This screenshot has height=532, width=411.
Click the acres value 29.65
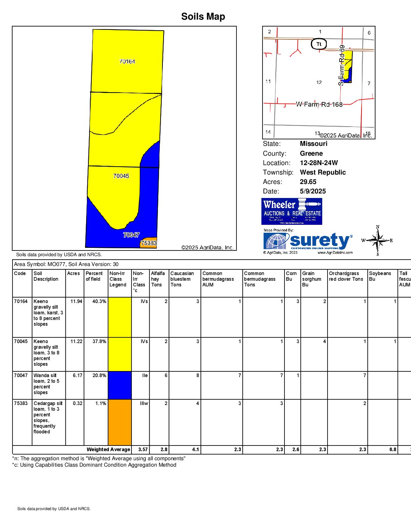pyautogui.click(x=308, y=182)
